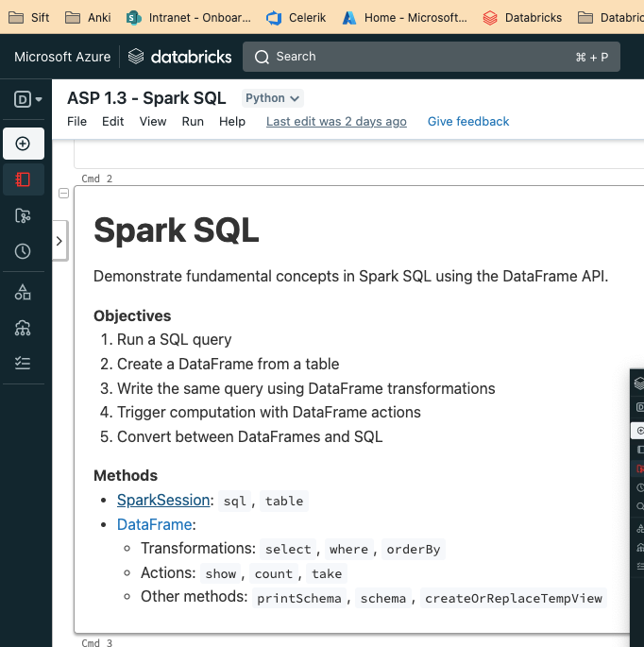644x647 pixels.
Task: Open the Python language dropdown
Action: click(x=273, y=98)
